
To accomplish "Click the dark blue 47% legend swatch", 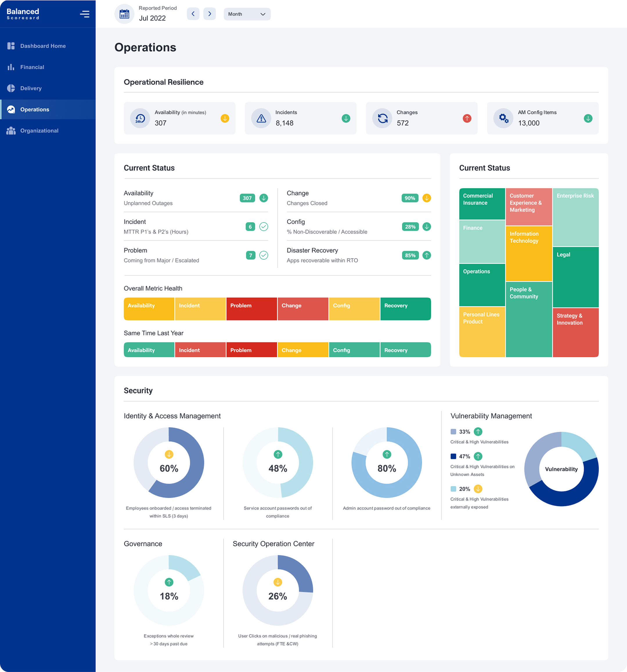I will click(453, 456).
